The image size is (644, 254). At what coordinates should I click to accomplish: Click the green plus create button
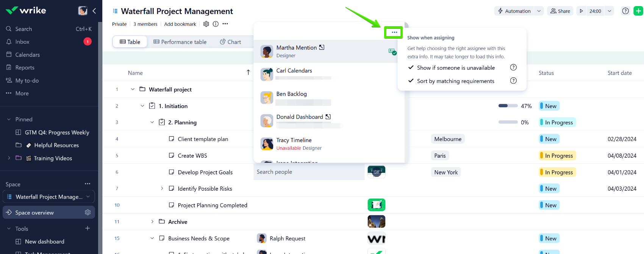pyautogui.click(x=638, y=11)
